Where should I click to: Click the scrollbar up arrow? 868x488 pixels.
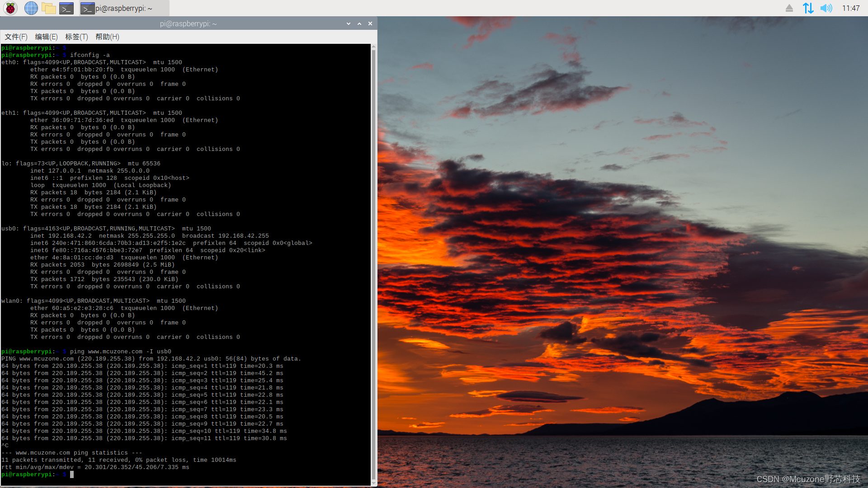[x=373, y=47]
